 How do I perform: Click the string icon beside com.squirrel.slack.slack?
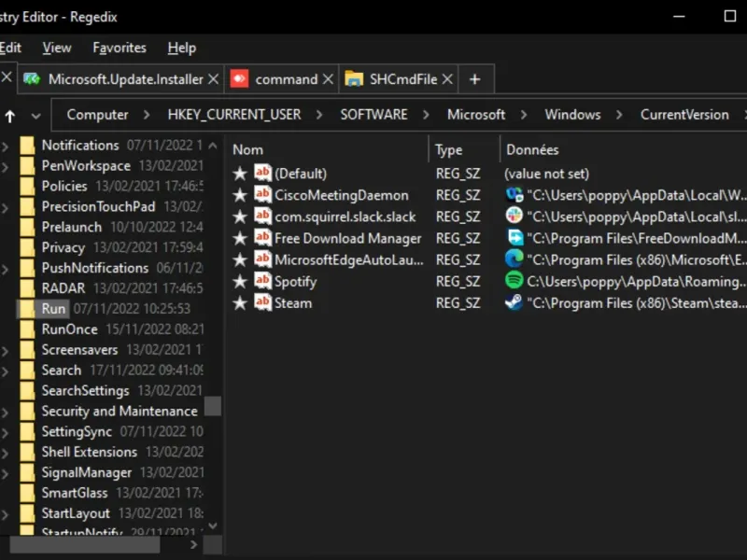262,216
